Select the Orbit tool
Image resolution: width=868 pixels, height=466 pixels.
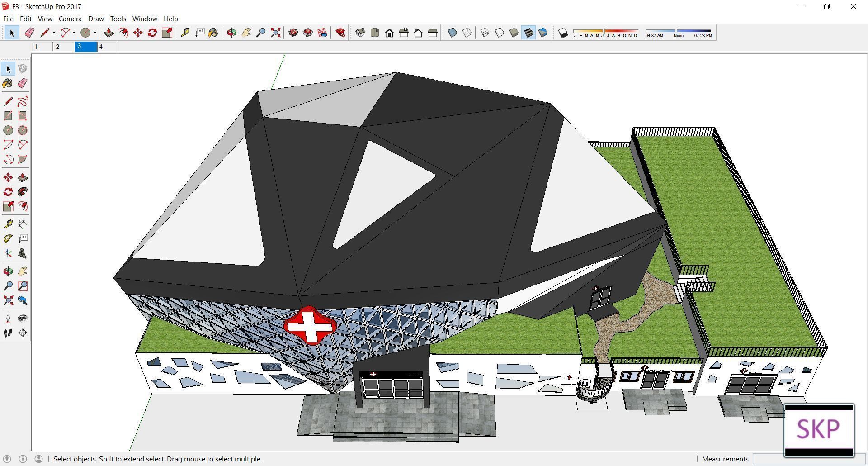click(x=232, y=33)
